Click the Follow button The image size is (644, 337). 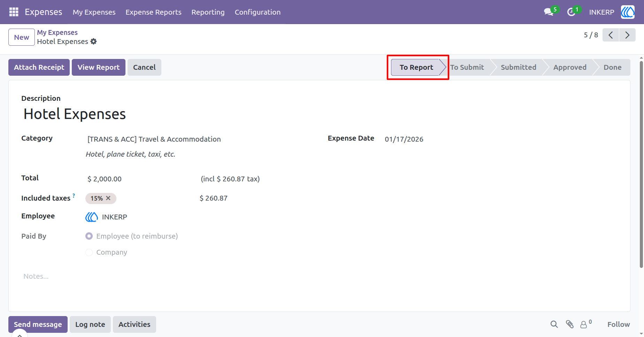pos(619,324)
